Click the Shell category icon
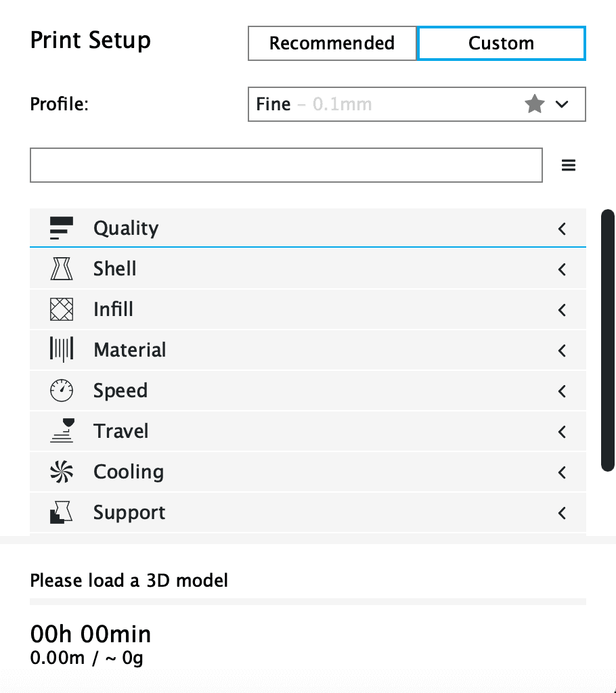This screenshot has width=616, height=693. point(62,269)
